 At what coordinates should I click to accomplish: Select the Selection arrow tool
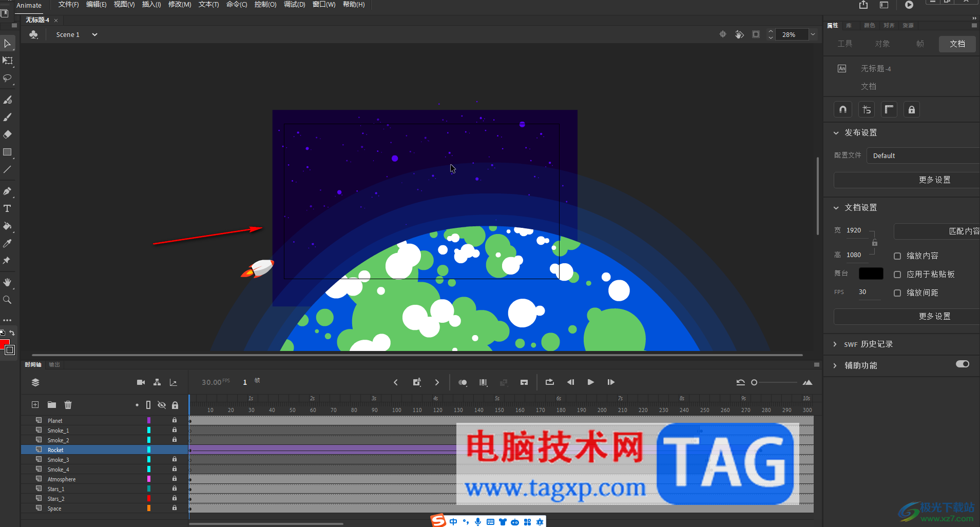point(7,44)
